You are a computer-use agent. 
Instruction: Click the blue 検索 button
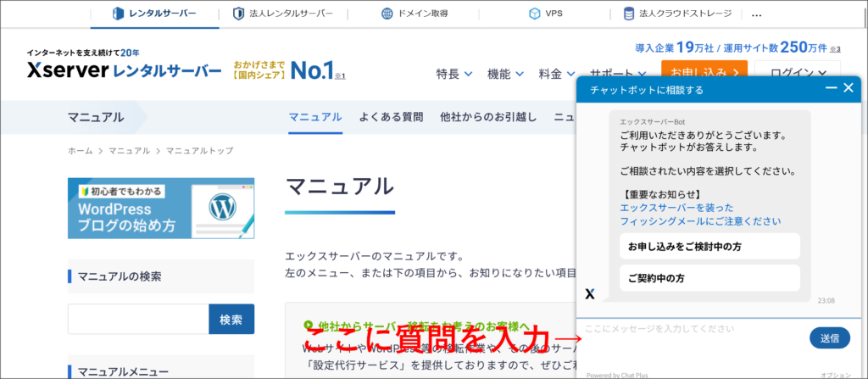tap(231, 319)
